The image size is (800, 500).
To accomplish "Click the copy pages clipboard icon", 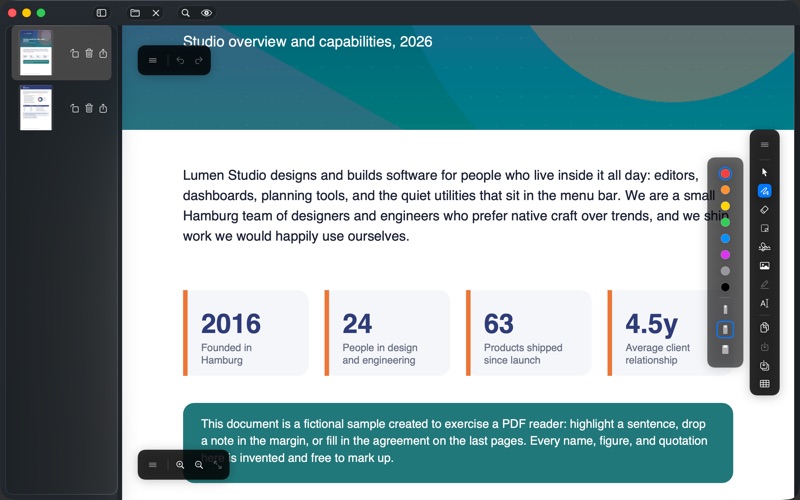I will pos(764,328).
